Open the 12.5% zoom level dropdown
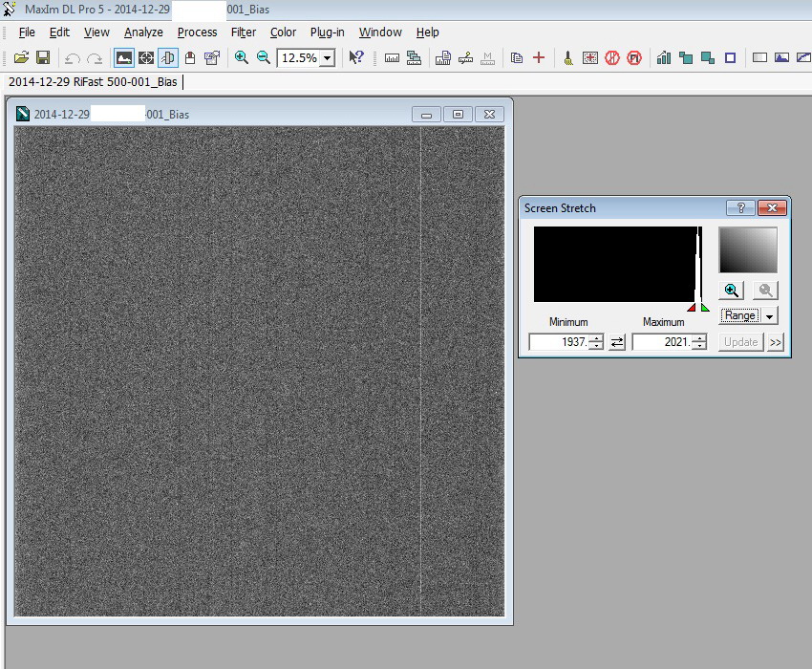Screen dimensions: 812x669 pyautogui.click(x=328, y=58)
